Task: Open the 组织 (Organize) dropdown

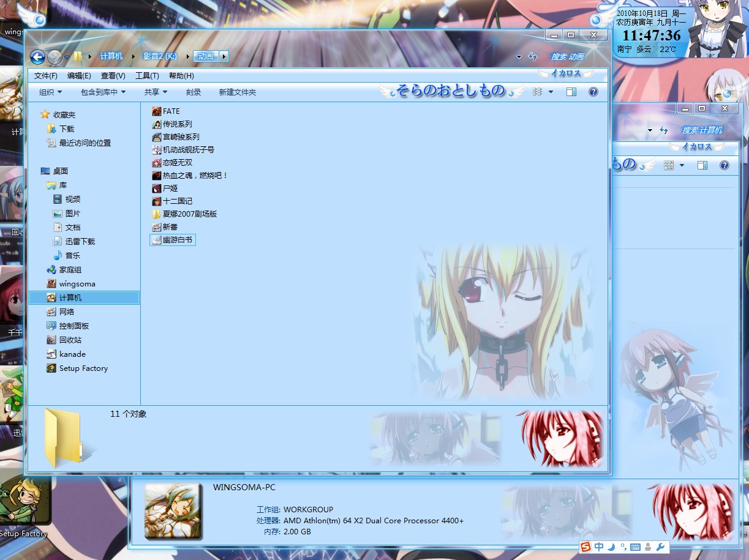Action: click(x=48, y=92)
